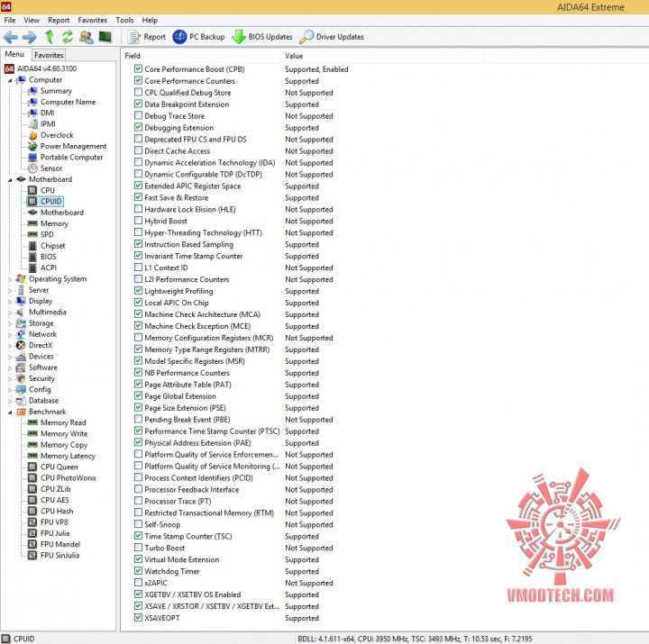Select the Power Management icon in the tree

(32, 146)
